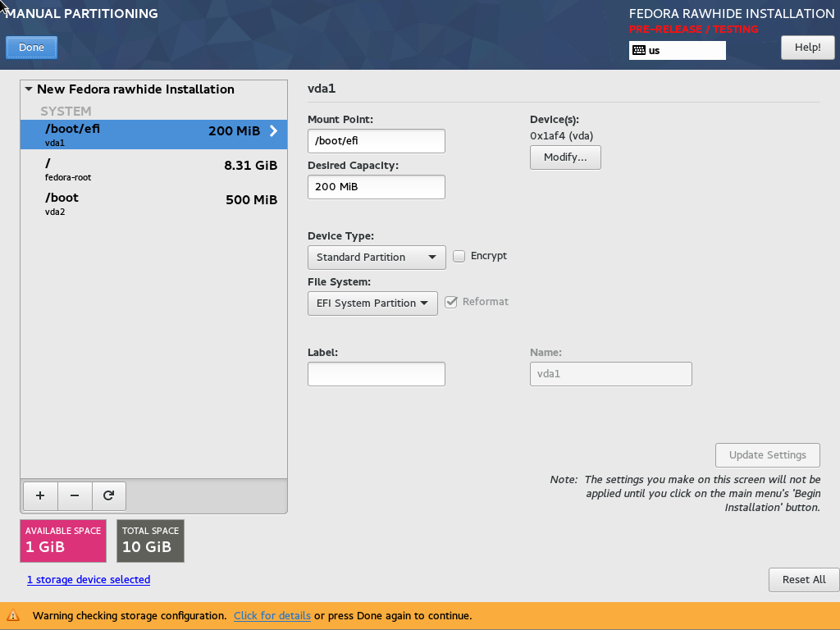This screenshot has width=840, height=630.
Task: Click the SYSTEM section label
Action: point(66,112)
